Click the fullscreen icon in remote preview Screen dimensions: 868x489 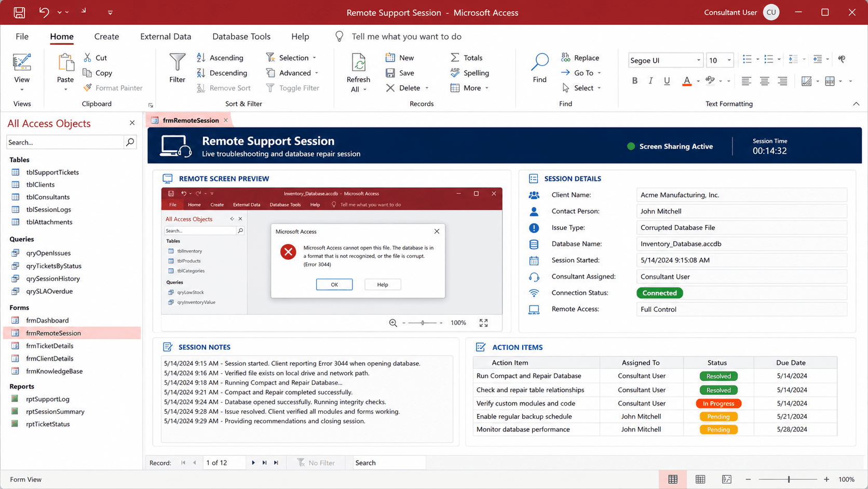(x=483, y=323)
